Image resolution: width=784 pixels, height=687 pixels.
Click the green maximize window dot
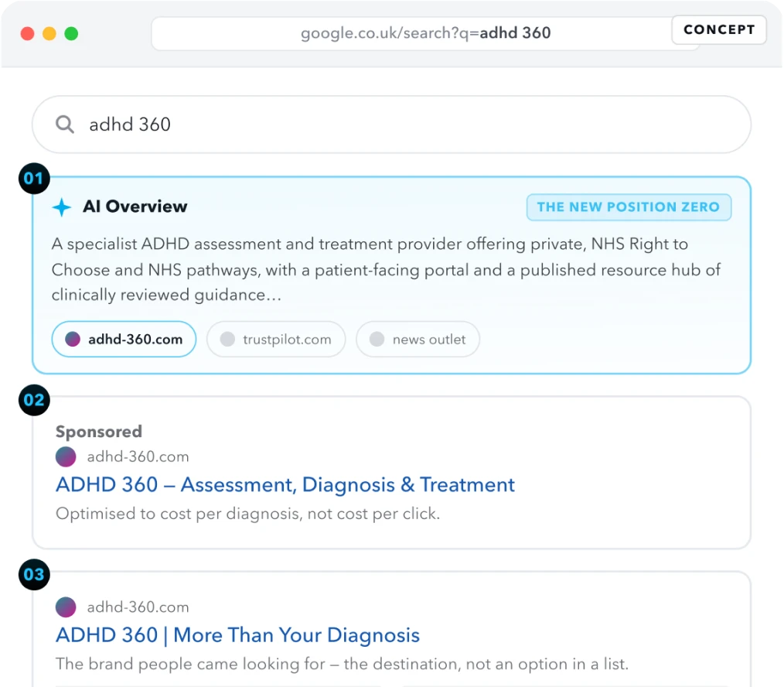coord(71,33)
